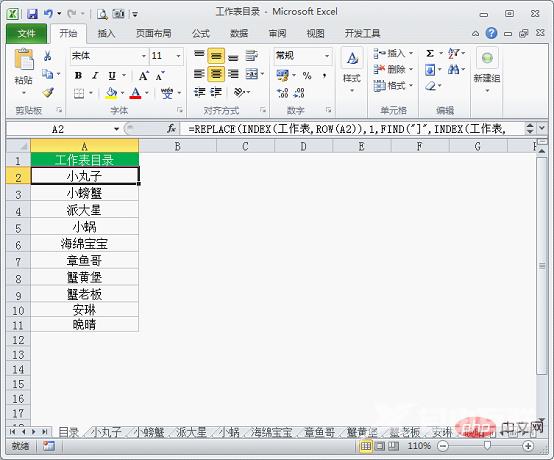Click the Wrap Text icon
The image size is (554, 460).
coord(252,55)
